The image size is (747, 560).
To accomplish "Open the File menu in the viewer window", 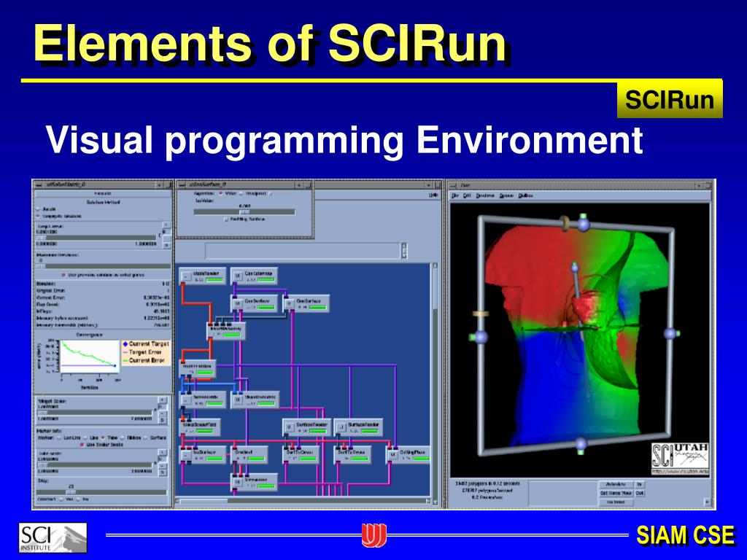I will pos(455,195).
